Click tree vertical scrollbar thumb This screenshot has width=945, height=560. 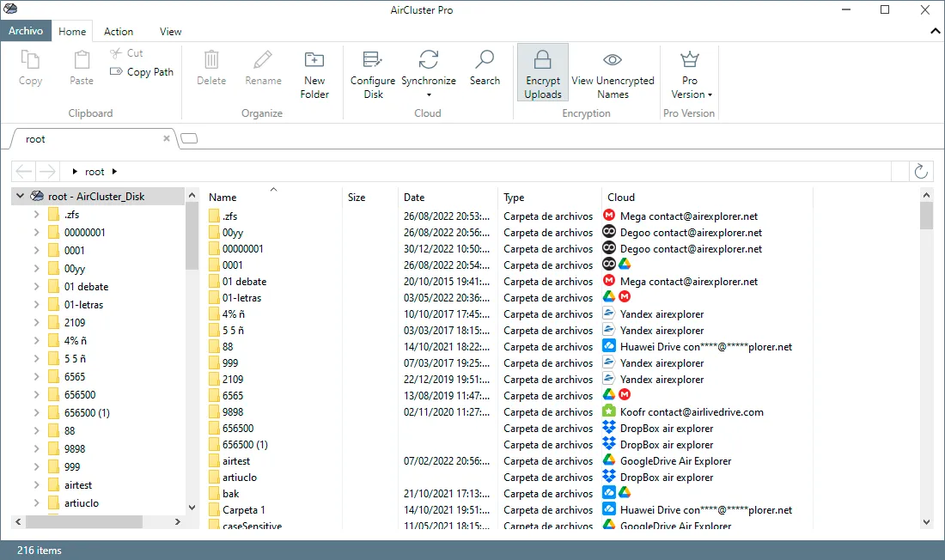tap(192, 235)
